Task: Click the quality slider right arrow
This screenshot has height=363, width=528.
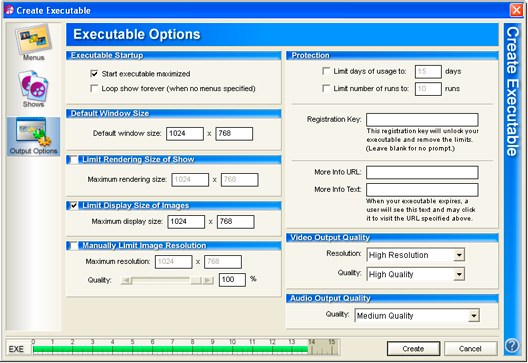Action: tap(208, 280)
